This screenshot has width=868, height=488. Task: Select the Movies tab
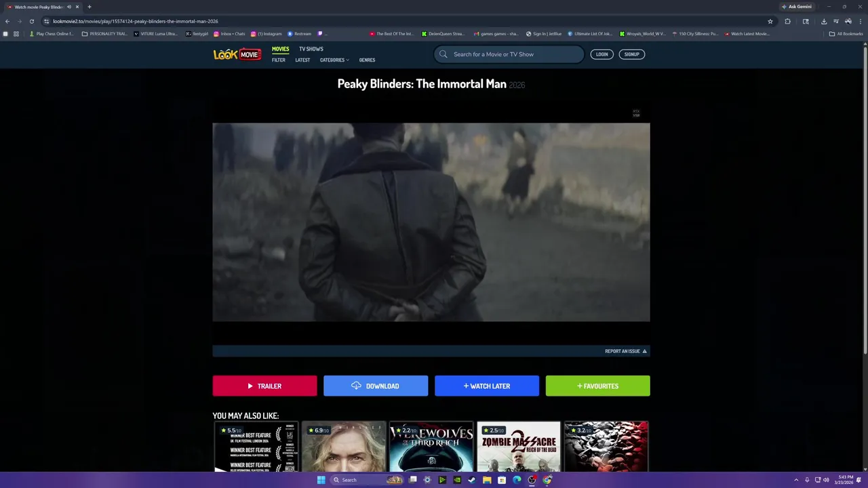point(280,49)
